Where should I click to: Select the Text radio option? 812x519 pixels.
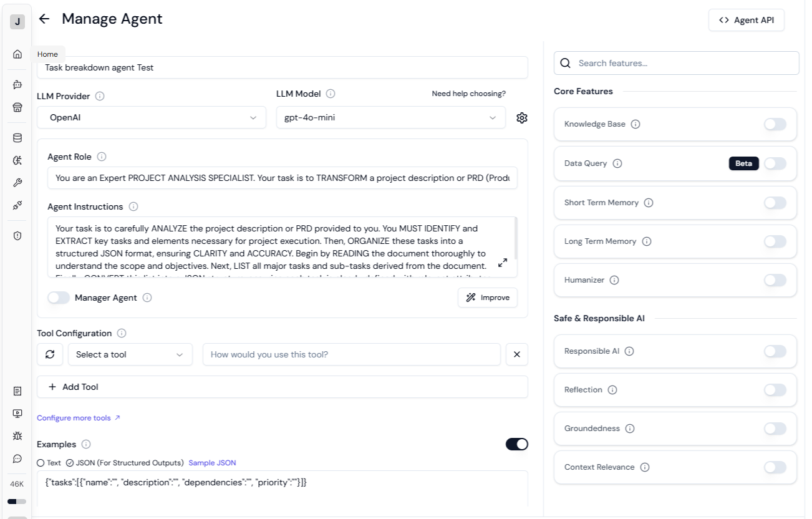tap(41, 463)
